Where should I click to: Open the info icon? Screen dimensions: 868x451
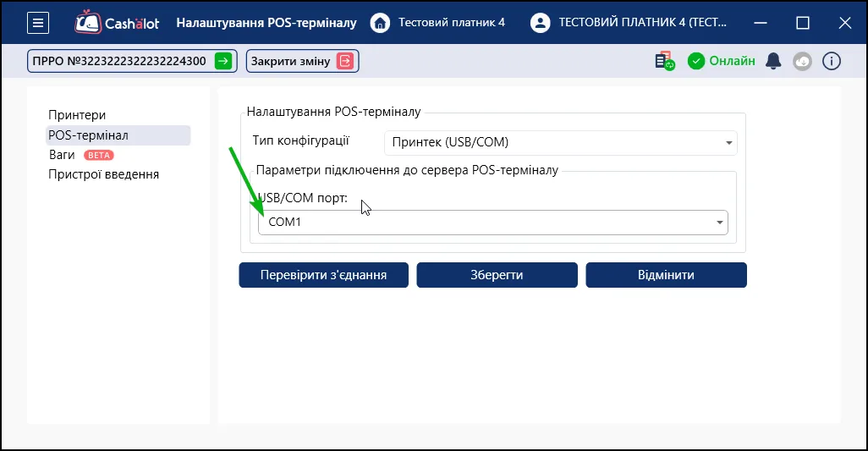click(x=832, y=61)
